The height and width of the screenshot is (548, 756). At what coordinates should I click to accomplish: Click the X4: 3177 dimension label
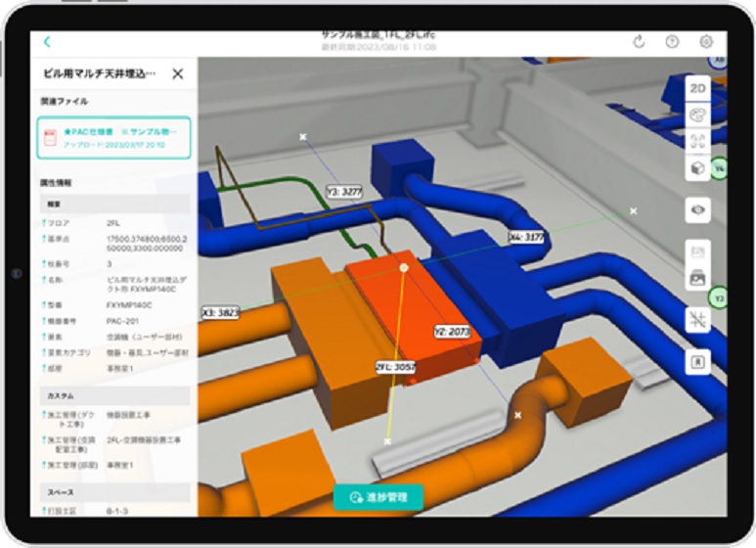527,237
